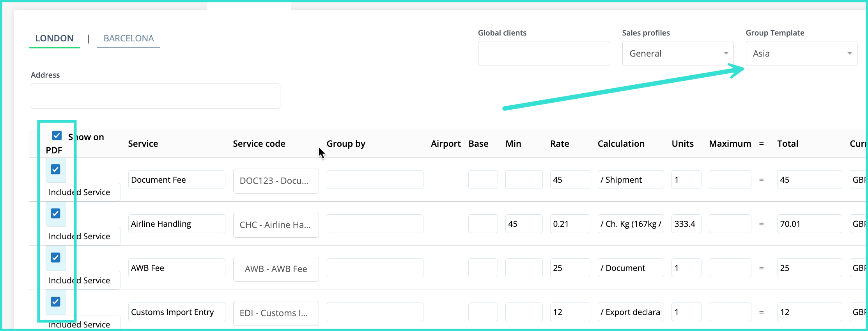868x331 pixels.
Task: Click the Airline Handling Min field showing 45
Action: [523, 224]
